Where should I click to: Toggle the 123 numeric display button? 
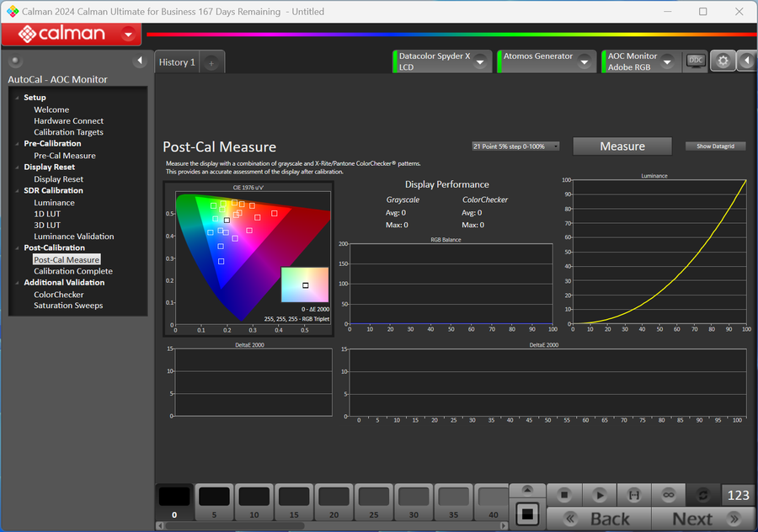pos(738,495)
